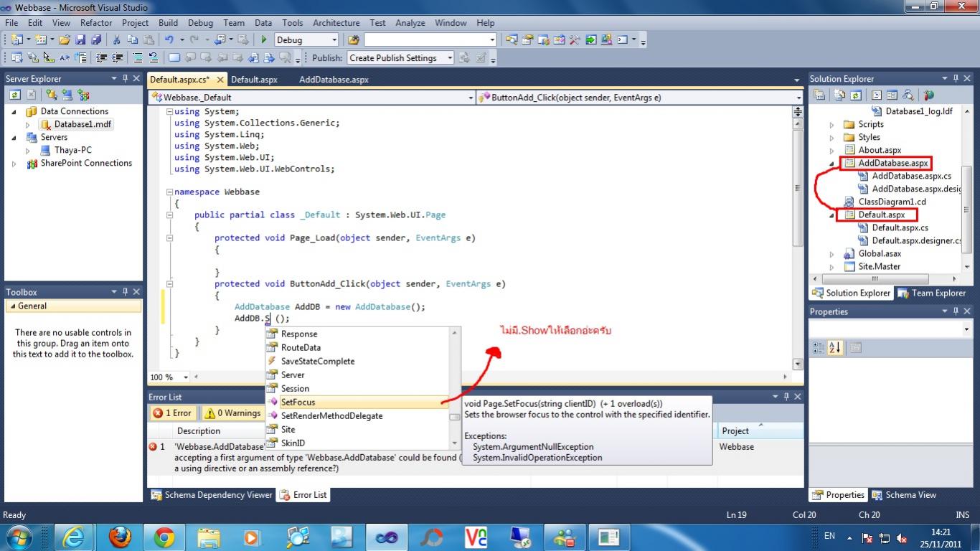Screen dimensions: 980x551
Task: Click the Comment Out Lines icon
Action: click(x=138, y=58)
